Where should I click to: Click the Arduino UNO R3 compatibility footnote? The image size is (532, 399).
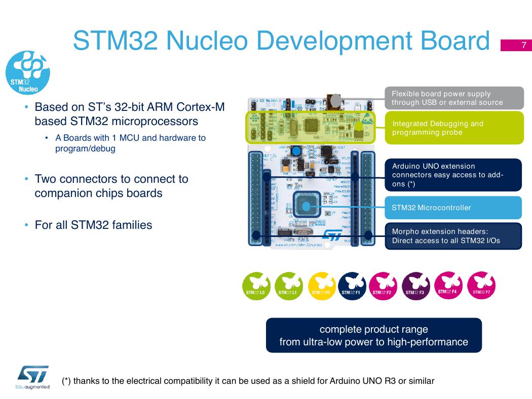click(248, 381)
